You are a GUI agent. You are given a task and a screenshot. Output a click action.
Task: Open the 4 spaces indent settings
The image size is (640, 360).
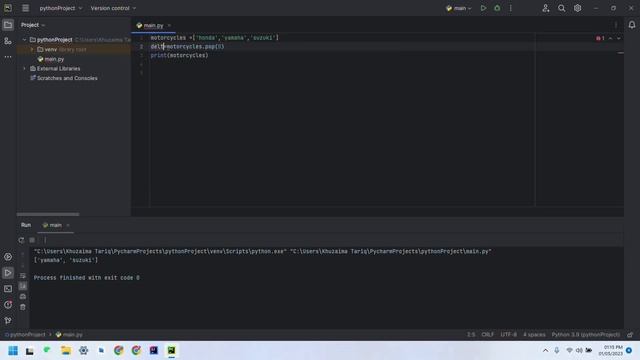534,335
